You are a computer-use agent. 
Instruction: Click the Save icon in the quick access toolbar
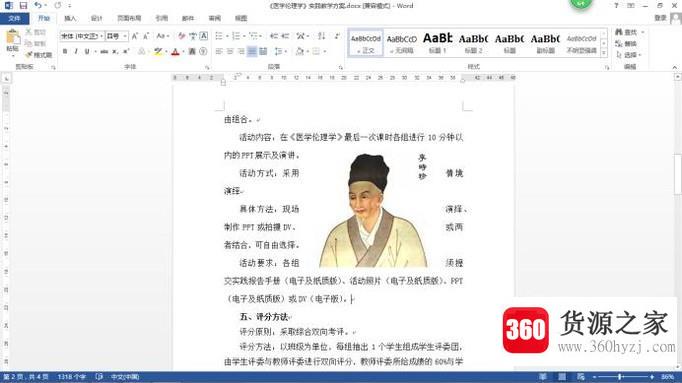[23, 6]
